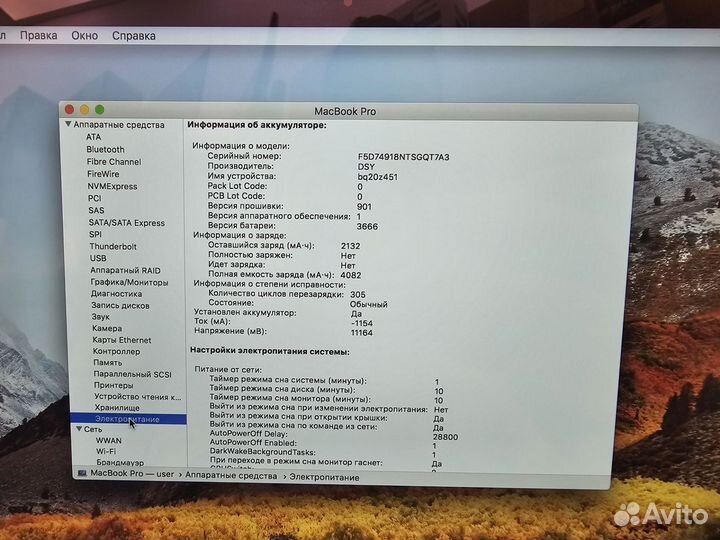Select Bluetooth in the sidebar
This screenshot has width=720, height=540.
pyautogui.click(x=105, y=149)
